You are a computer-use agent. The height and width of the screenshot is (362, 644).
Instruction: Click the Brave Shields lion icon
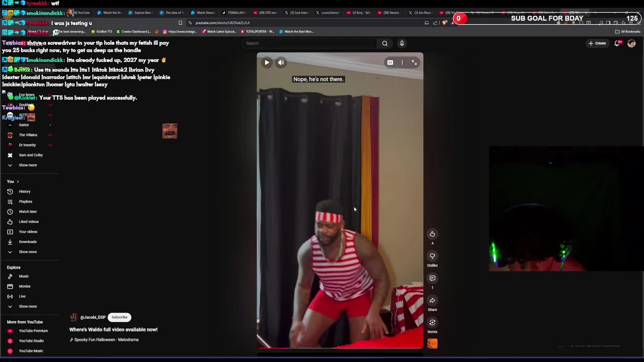pyautogui.click(x=444, y=23)
